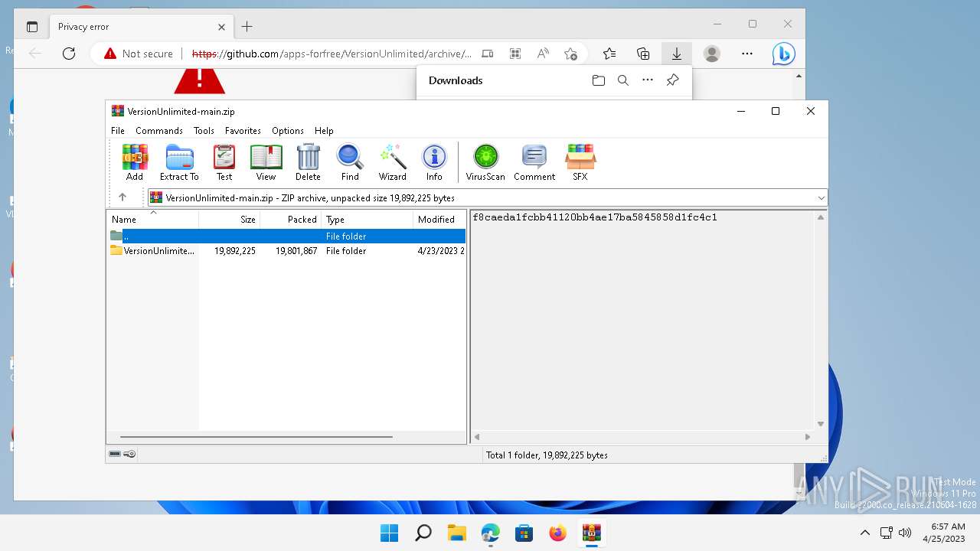The width and height of the screenshot is (980, 551).
Task: Select the parent folder '..' row
Action: tap(286, 236)
